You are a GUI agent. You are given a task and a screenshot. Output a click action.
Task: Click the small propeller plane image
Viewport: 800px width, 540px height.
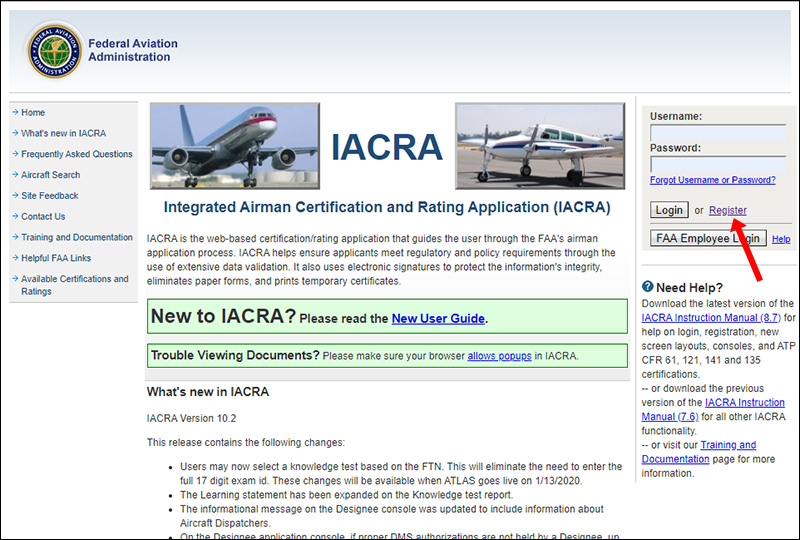coord(540,146)
